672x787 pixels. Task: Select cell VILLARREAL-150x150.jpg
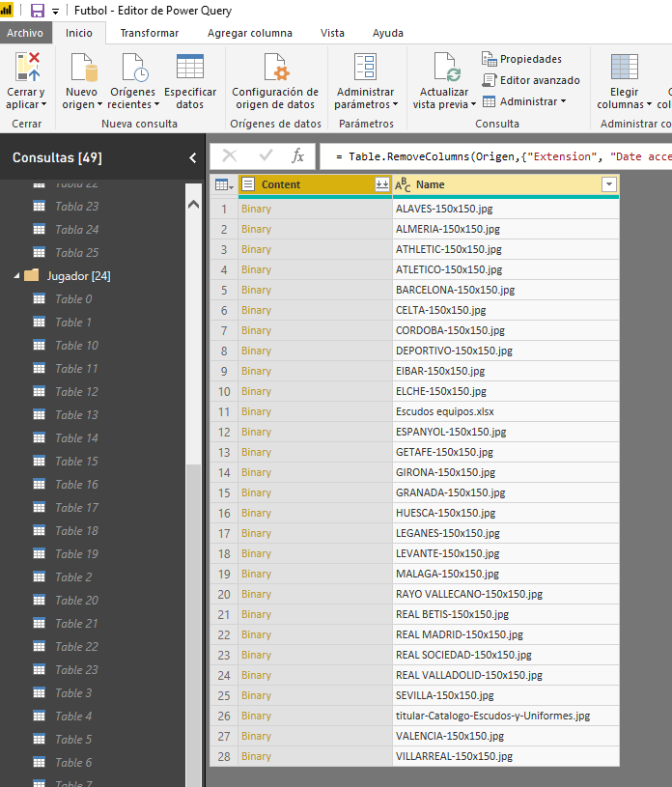pyautogui.click(x=505, y=756)
